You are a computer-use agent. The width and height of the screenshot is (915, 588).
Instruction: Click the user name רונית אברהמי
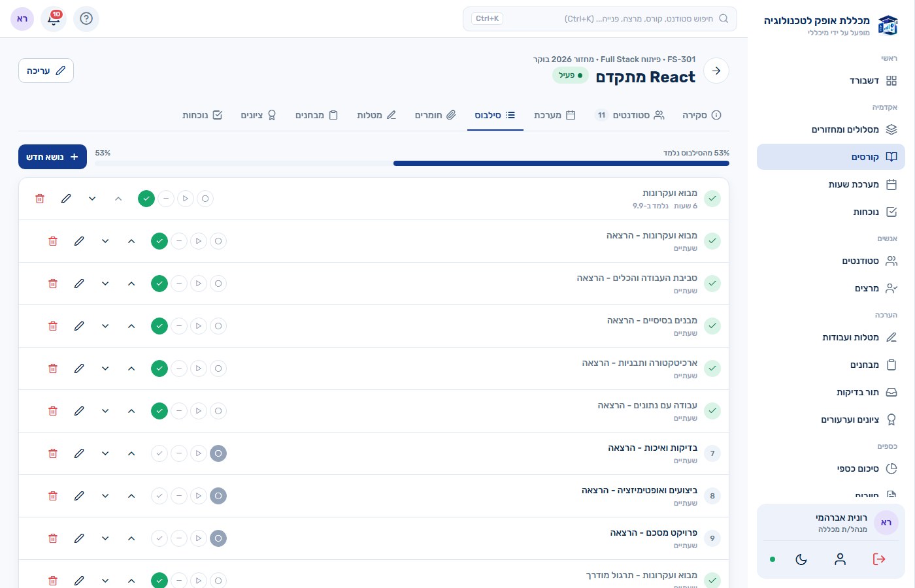click(x=841, y=517)
